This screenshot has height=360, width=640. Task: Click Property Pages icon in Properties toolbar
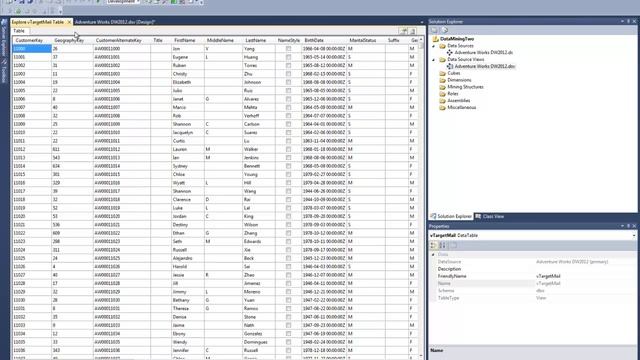pyautogui.click(x=453, y=245)
